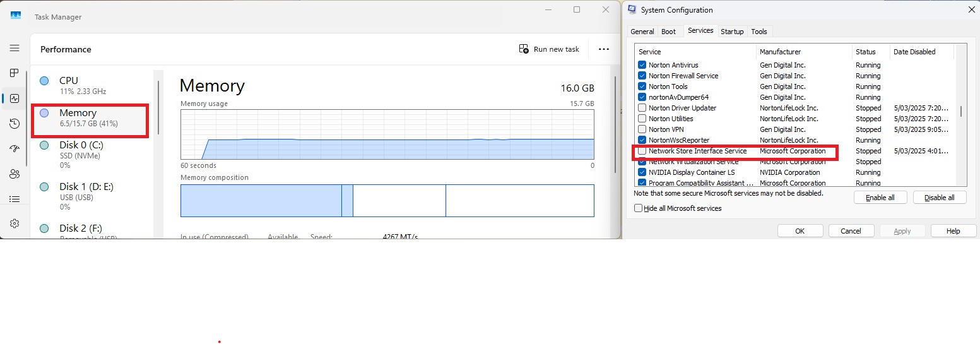This screenshot has height=344, width=980.
Task: Uncheck nortonAvDumper64 service checkbox
Action: 642,97
